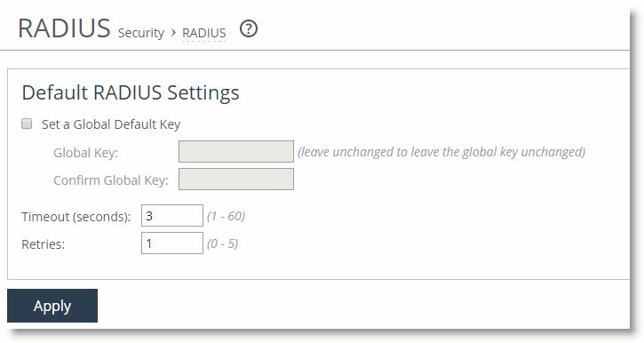Open help via the question mark icon

[249, 29]
